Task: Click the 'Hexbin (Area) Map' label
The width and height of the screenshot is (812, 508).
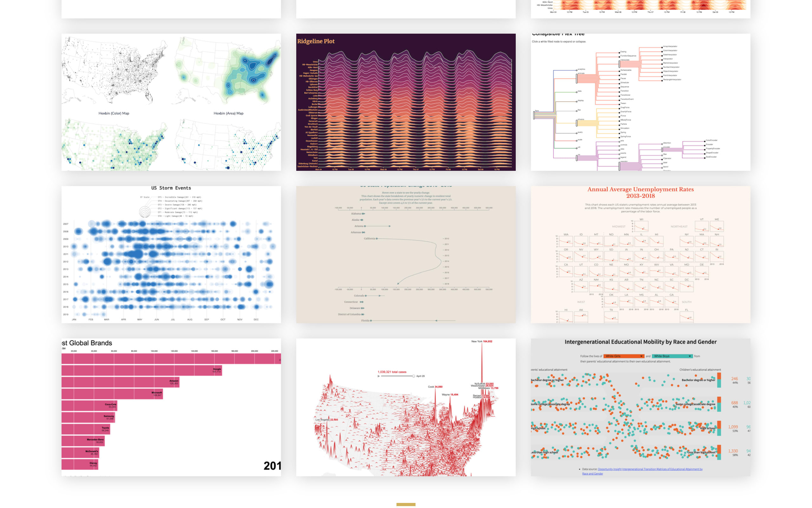Action: (228, 113)
